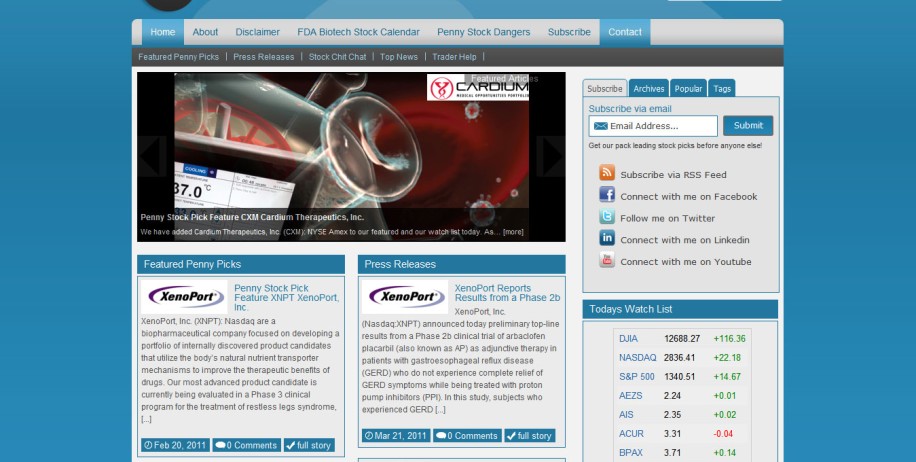Image resolution: width=916 pixels, height=462 pixels.
Task: Click the BPAX ticker link
Action: pyautogui.click(x=631, y=453)
